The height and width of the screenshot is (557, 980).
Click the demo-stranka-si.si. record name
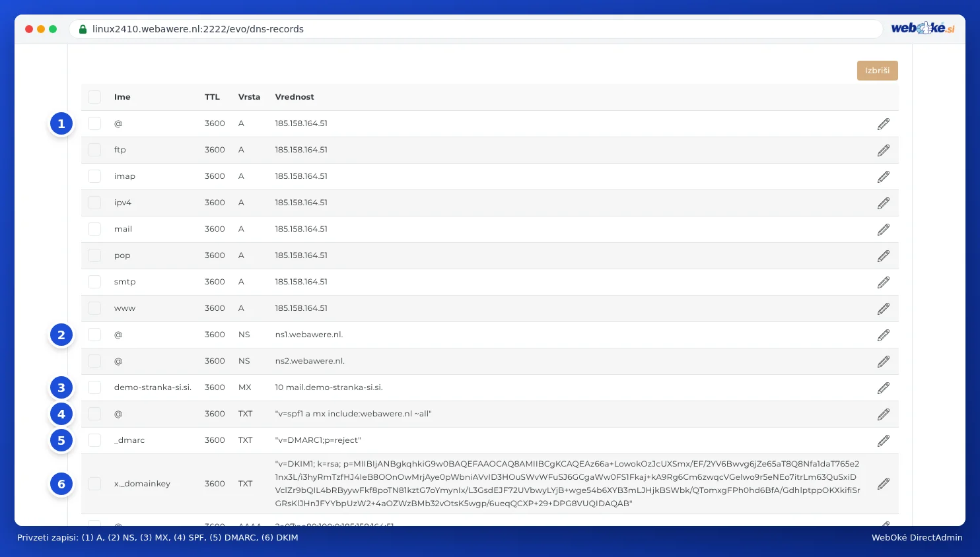[x=153, y=387]
